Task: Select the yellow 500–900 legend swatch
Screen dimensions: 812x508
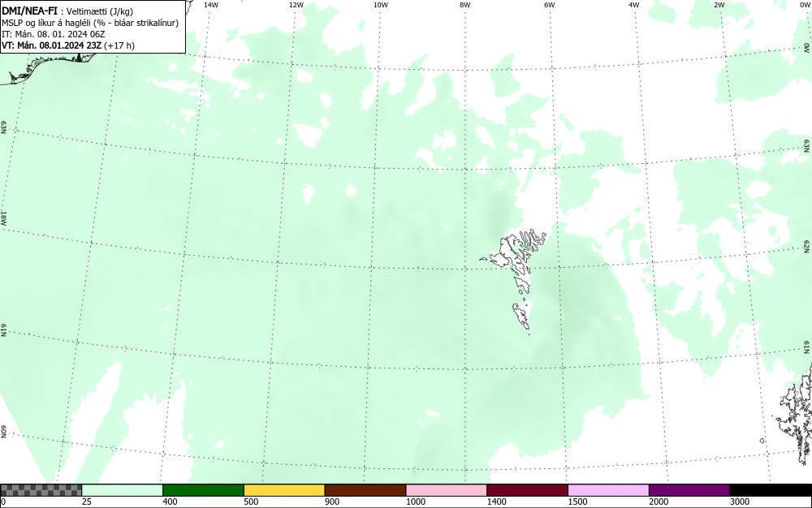Action: click(284, 490)
